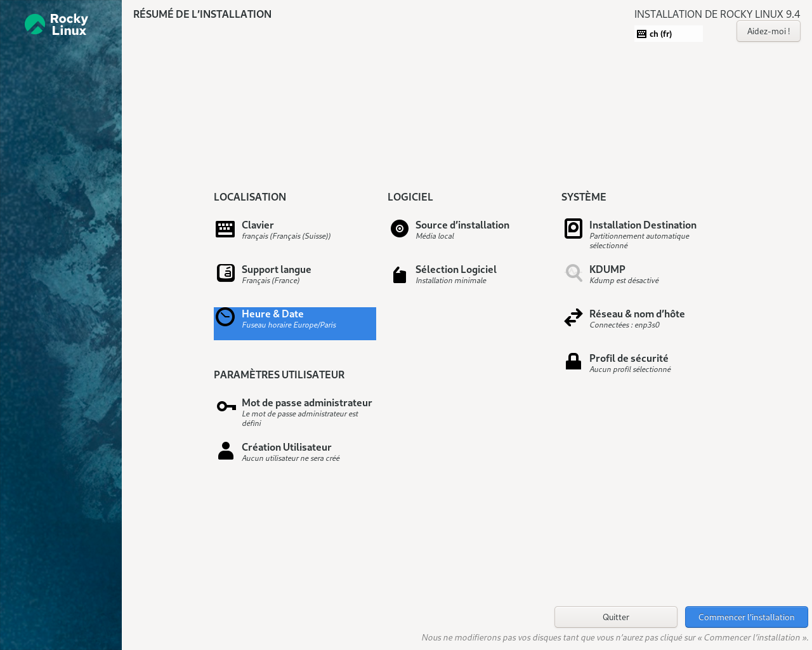
Task: Click the Rocky Linux logo in sidebar
Action: click(56, 25)
